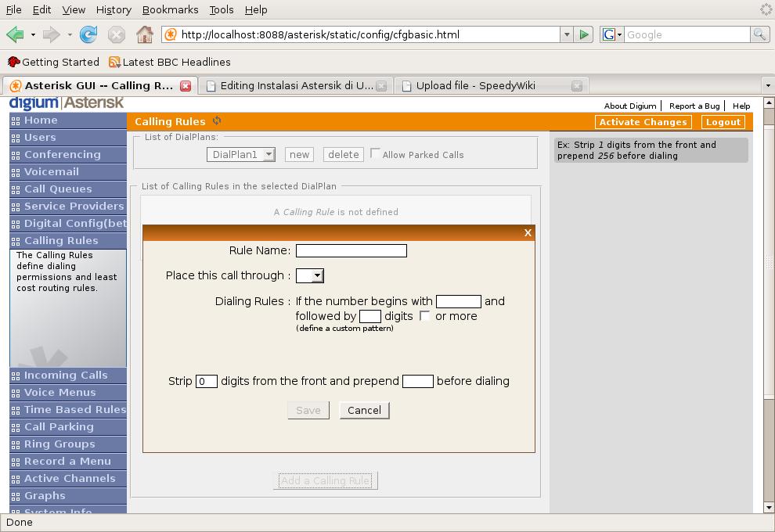Click the browser Reload page icon
This screenshot has height=532, width=775.
(x=88, y=34)
